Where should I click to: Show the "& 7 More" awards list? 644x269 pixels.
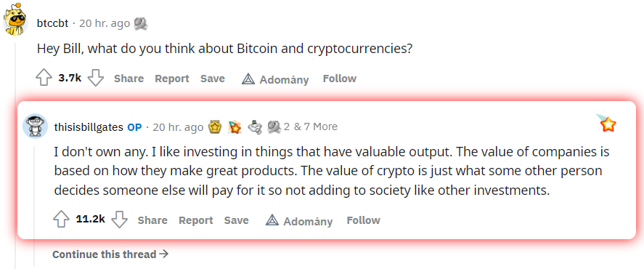pos(315,127)
